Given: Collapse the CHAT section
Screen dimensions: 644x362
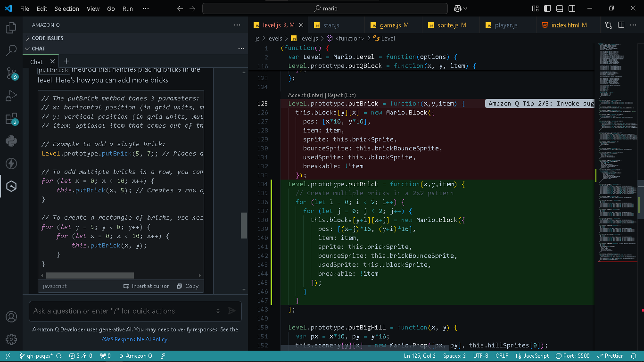Looking at the screenshot, I should 39,49.
